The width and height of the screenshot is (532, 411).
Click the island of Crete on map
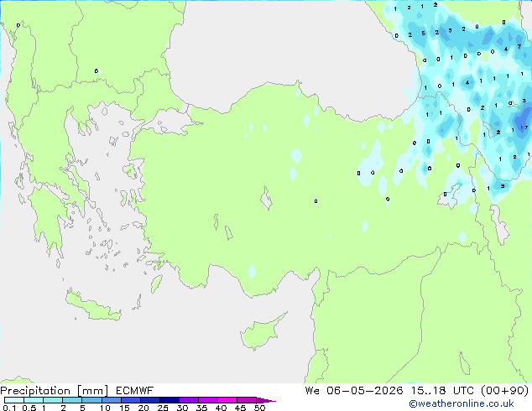tap(93, 306)
